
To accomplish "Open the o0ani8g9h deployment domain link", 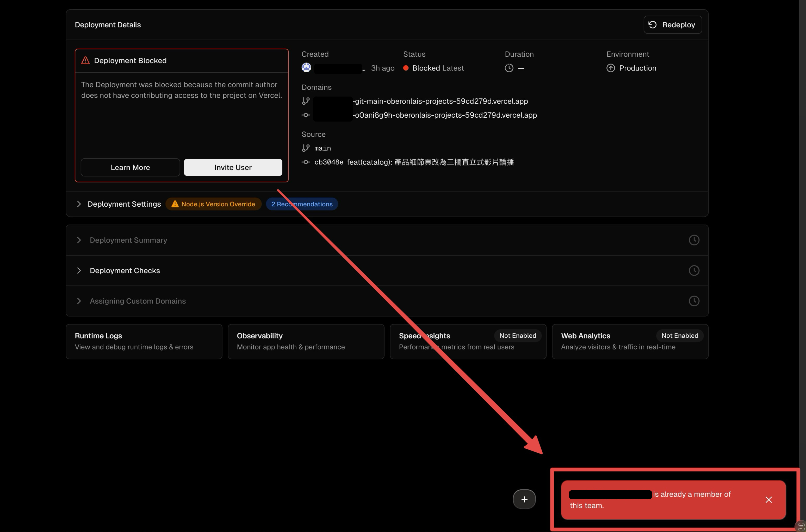I will click(x=445, y=115).
